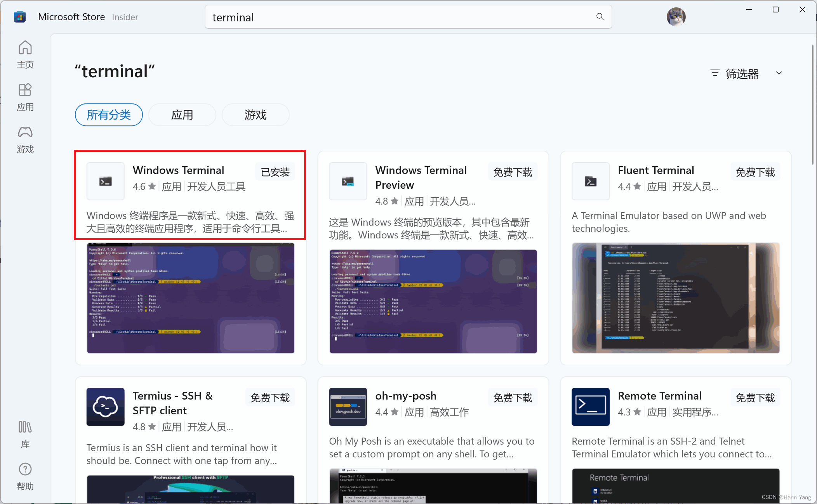Click the Fluent Terminal title
817x504 pixels.
656,170
